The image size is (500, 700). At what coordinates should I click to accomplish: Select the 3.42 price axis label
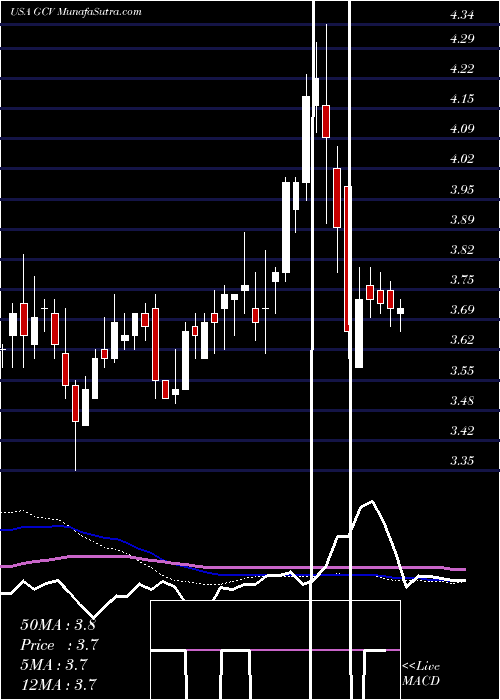click(x=462, y=430)
